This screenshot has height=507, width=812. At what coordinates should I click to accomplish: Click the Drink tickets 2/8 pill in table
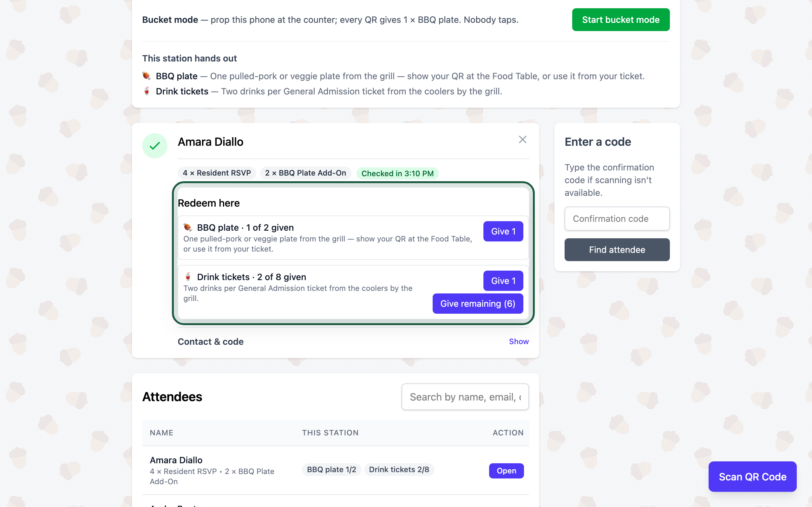399,469
